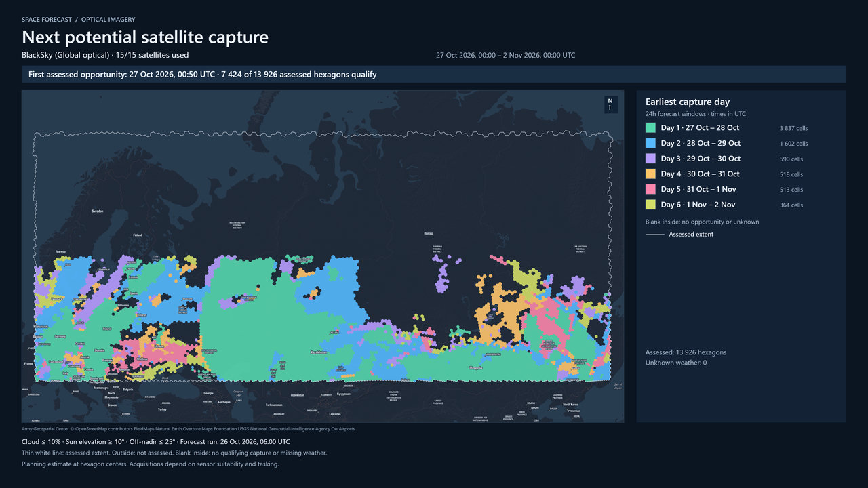Viewport: 868px width, 488px height.
Task: Click the First assessed opportunity banner
Action: click(x=434, y=74)
